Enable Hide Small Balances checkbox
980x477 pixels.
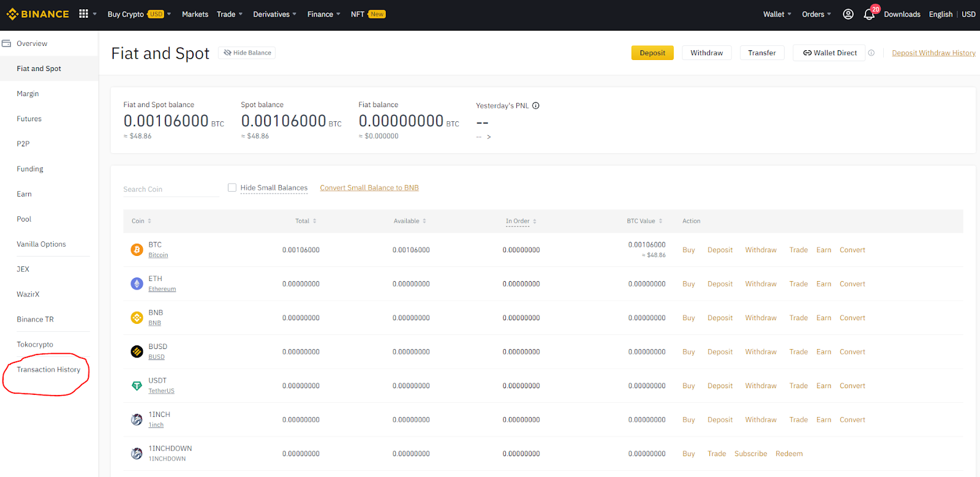[x=232, y=187]
